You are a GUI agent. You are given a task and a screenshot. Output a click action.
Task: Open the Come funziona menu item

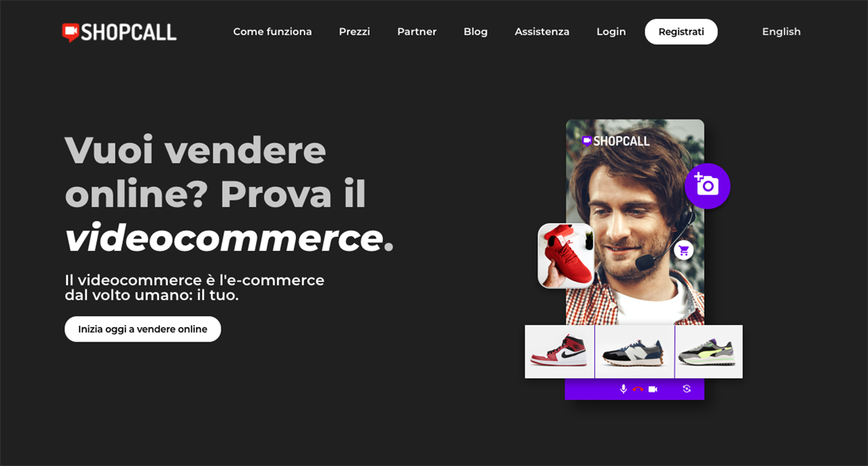[273, 32]
